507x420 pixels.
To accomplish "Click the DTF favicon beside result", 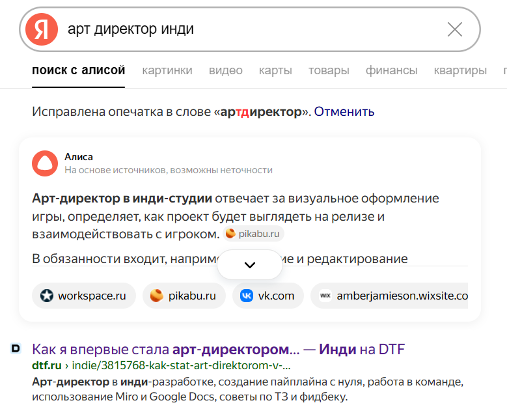I will coord(16,349).
